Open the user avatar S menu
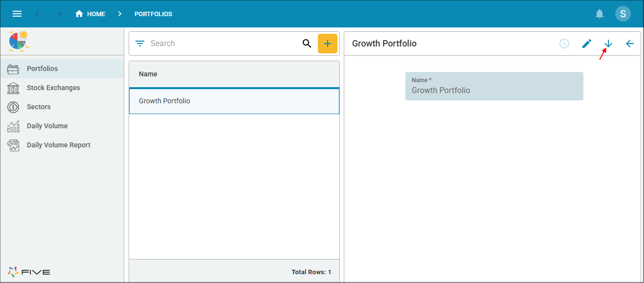This screenshot has width=644, height=283. (622, 14)
